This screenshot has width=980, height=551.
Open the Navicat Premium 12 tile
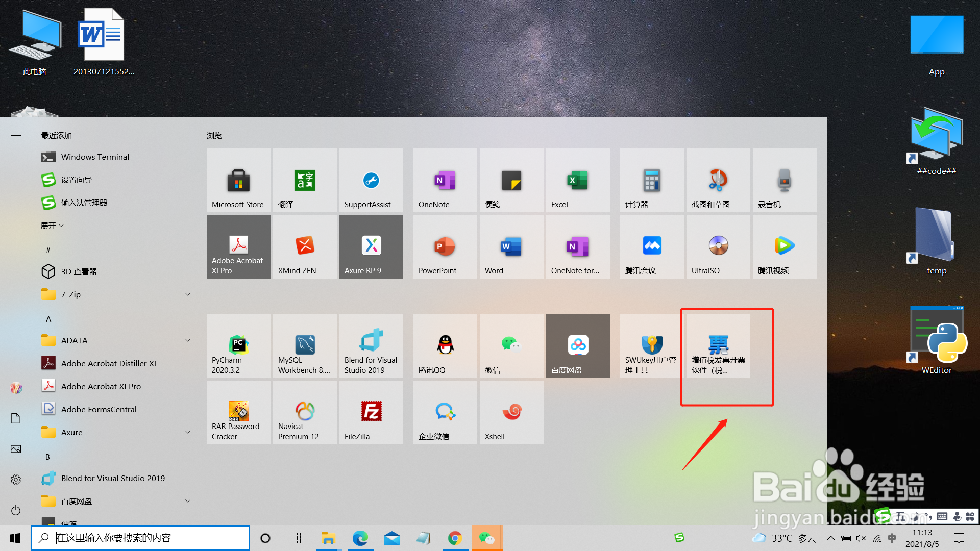click(305, 412)
